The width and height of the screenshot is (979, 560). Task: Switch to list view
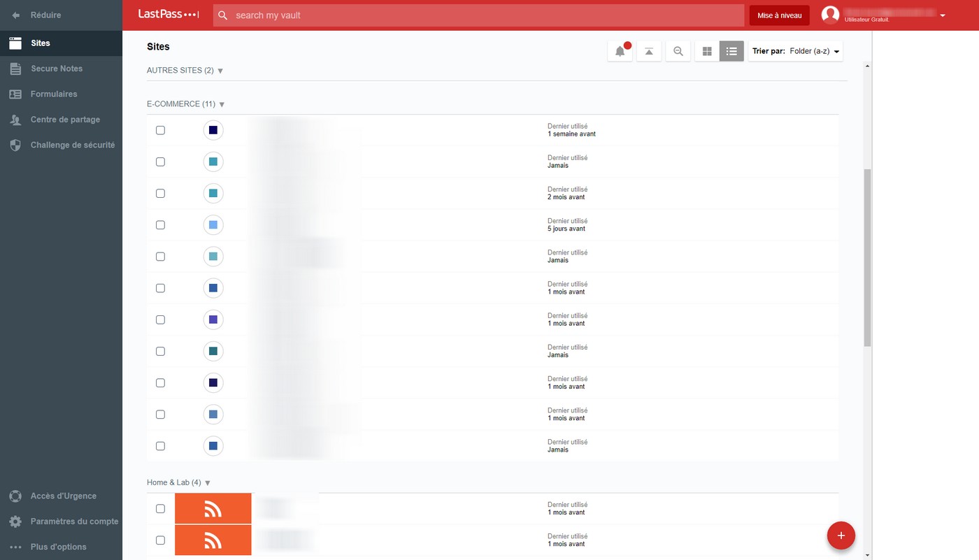click(731, 51)
